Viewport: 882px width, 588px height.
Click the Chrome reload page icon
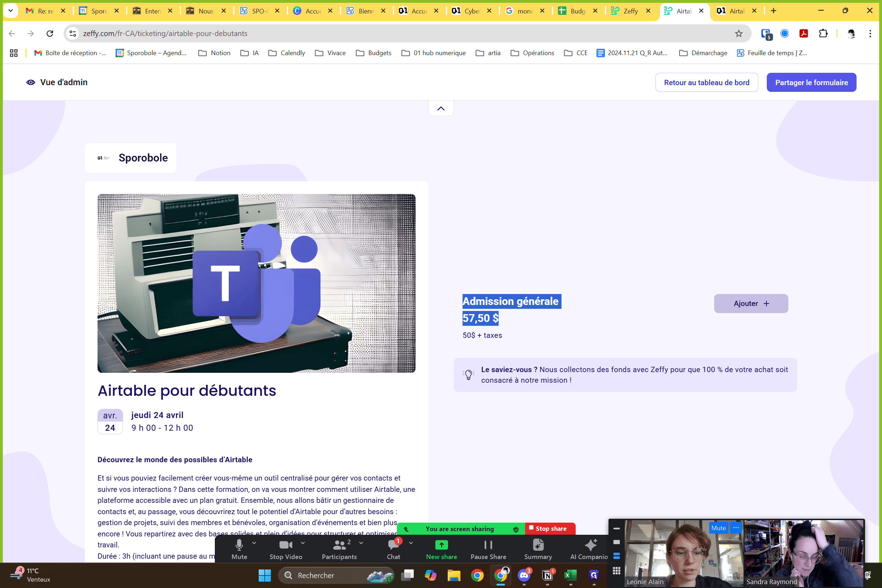click(x=50, y=33)
